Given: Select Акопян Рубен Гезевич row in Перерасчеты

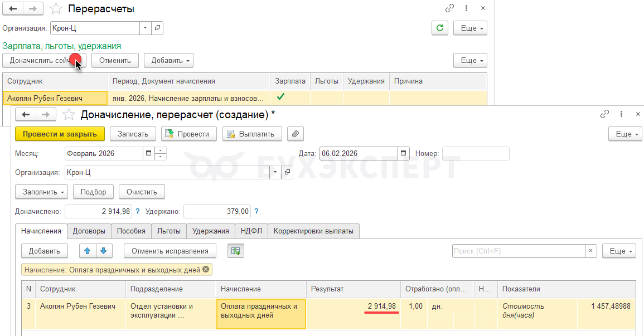Looking at the screenshot, I should tap(55, 98).
